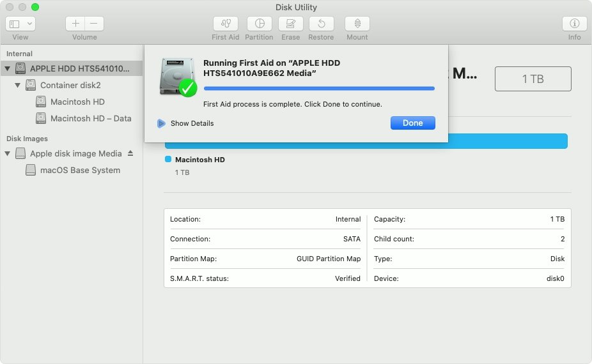Viewport: 592px width, 364px height.
Task: Click the Location Internal value
Action: click(348, 219)
